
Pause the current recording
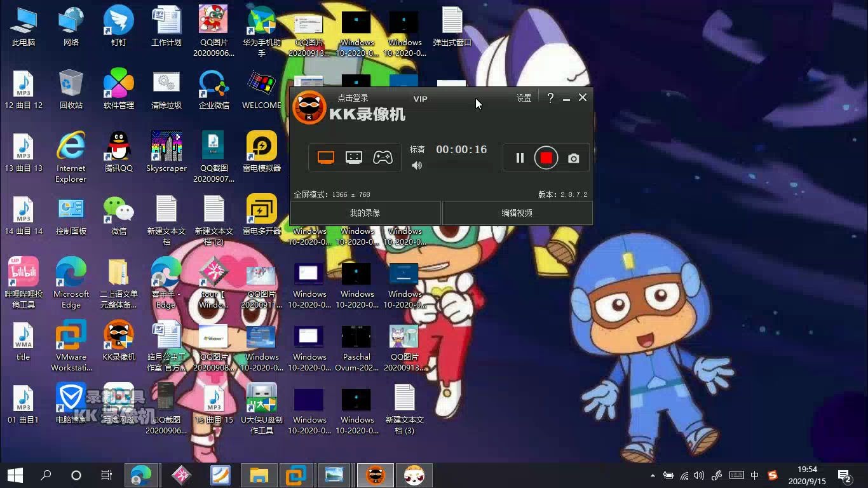coord(520,158)
